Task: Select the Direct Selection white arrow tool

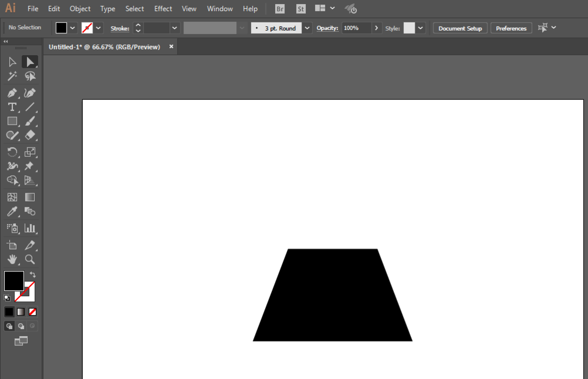Action: pos(12,62)
